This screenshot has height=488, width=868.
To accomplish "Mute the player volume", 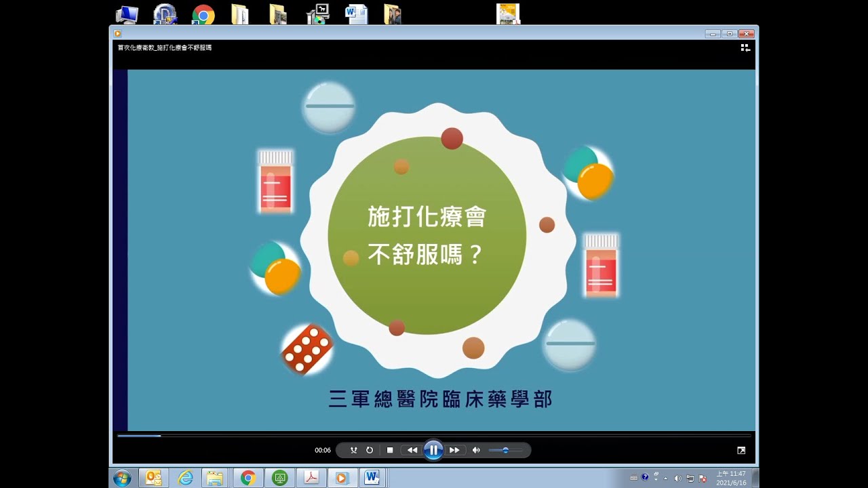I will coord(476,450).
